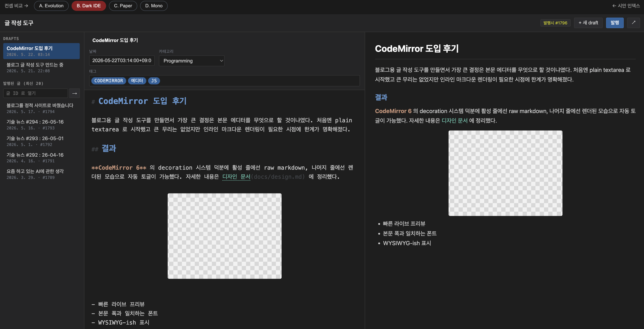This screenshot has height=329, width=644.
Task: Click the 컨셉 비교 label in the top bar
Action: 16,6
